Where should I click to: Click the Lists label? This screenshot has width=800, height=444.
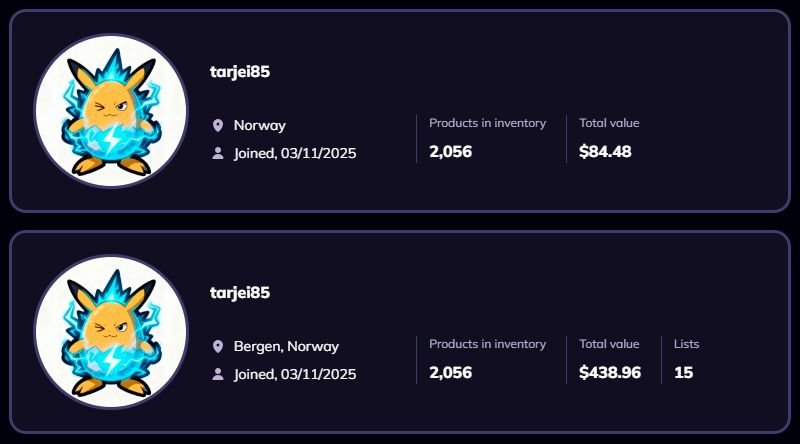pos(686,344)
